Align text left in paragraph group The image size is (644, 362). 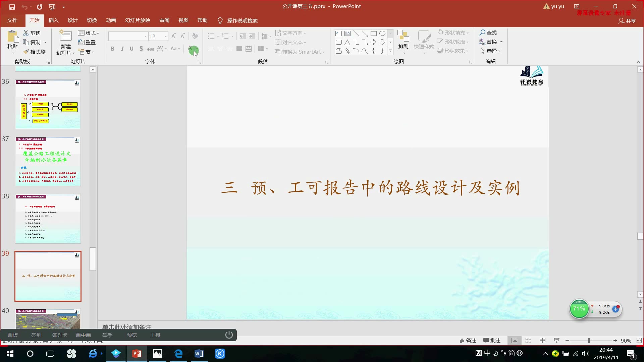point(211,49)
